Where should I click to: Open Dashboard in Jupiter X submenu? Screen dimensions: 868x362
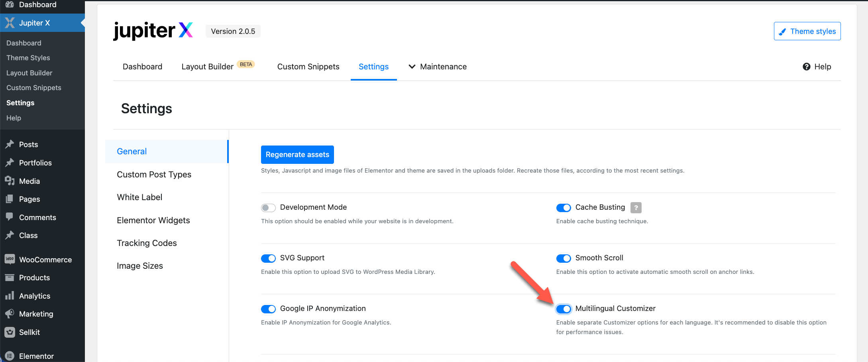(x=24, y=43)
